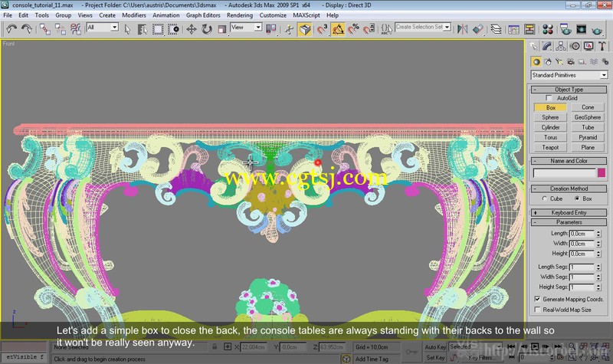Toggle the Auto Key button
This screenshot has height=364, width=613.
(x=434, y=347)
